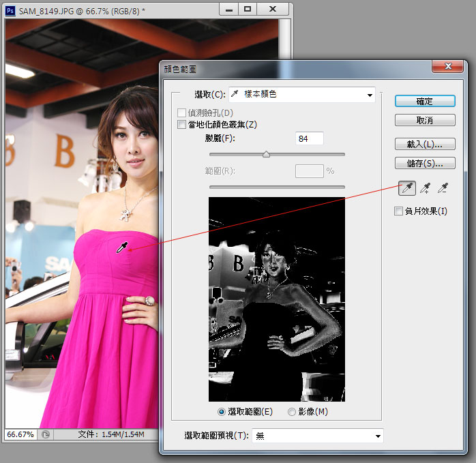Click the Photoshop icon in document title bar
The image size is (476, 463).
click(11, 10)
